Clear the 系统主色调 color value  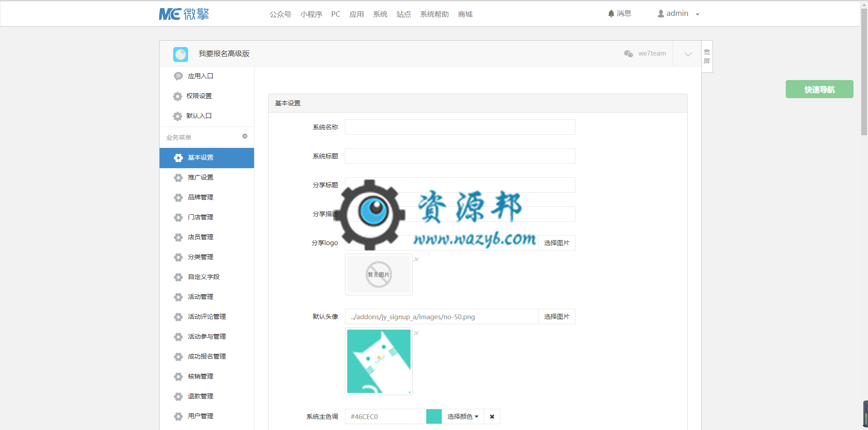[x=492, y=416]
